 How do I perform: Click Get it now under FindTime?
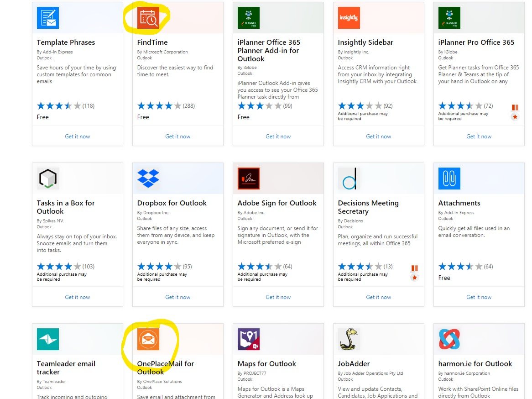coord(178,136)
